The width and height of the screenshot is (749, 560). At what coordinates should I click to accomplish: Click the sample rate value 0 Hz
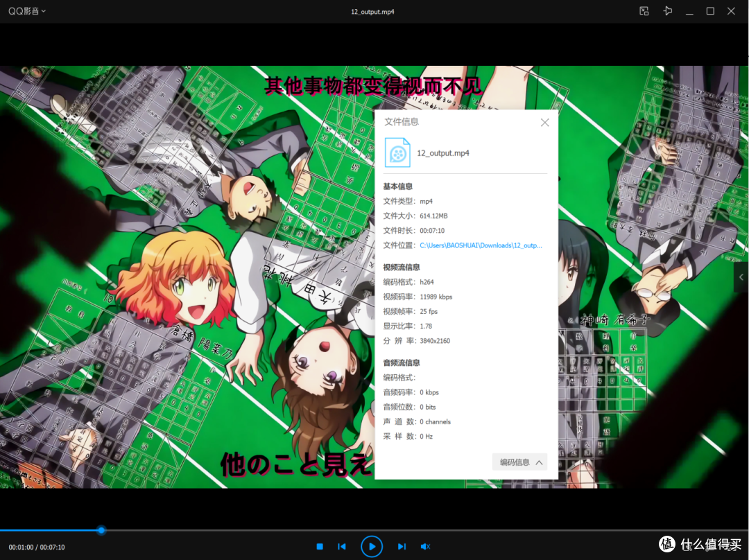[426, 437]
